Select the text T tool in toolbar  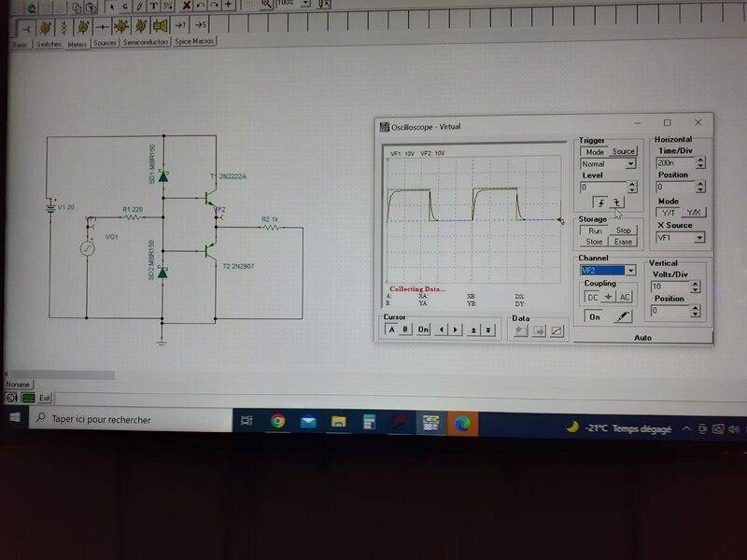(x=152, y=5)
